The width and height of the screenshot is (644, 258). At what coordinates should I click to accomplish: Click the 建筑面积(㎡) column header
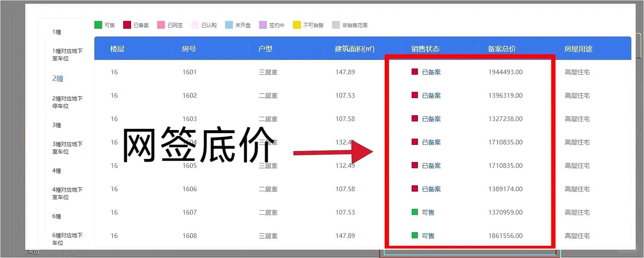tap(355, 49)
